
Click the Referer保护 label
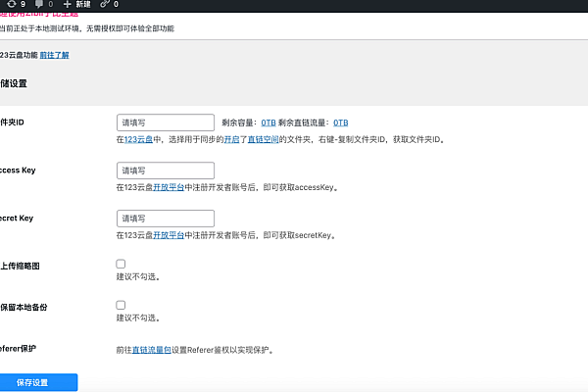pos(18,349)
